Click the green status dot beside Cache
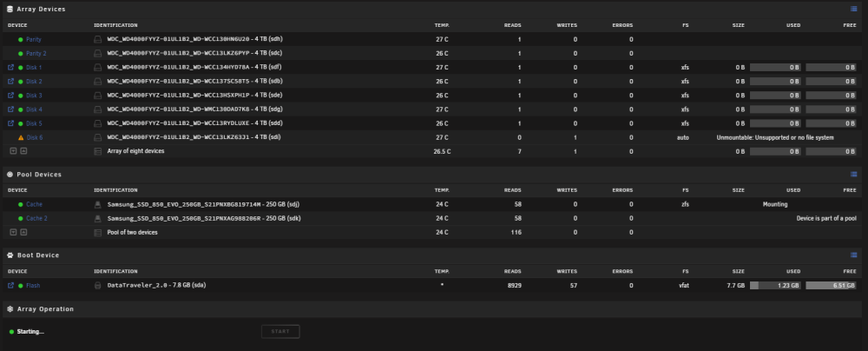This screenshot has width=868, height=351. coord(21,205)
